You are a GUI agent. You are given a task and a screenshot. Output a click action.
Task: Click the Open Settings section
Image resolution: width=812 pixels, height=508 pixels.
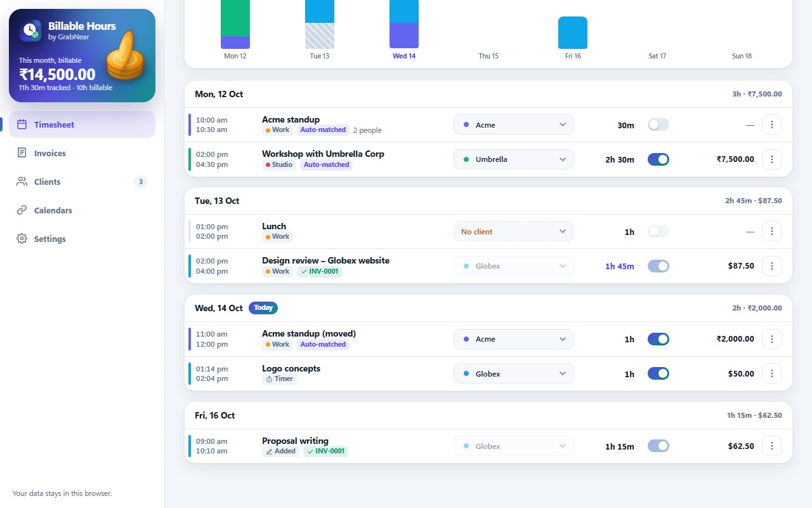pyautogui.click(x=82, y=239)
